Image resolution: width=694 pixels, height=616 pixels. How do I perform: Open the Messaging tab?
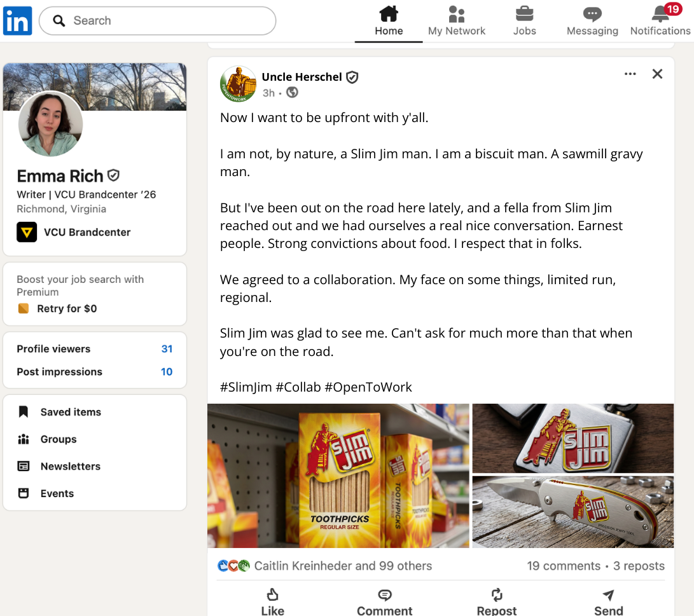[x=592, y=21]
